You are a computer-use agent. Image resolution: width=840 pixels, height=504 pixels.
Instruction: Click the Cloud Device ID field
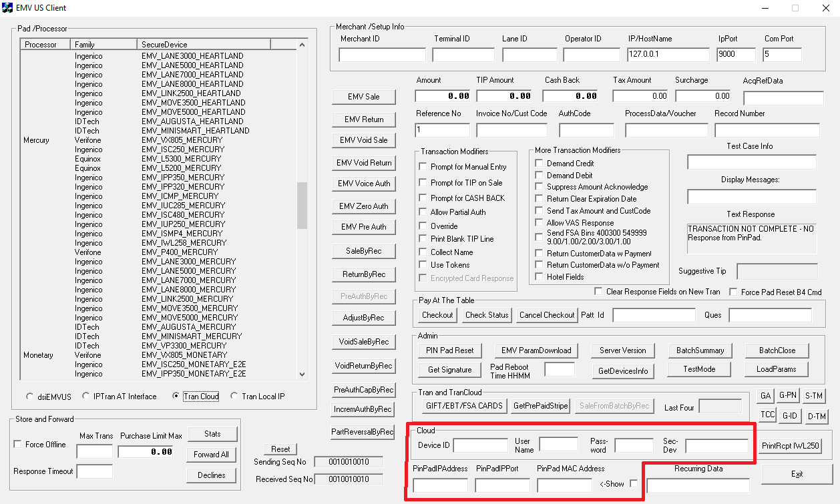[480, 446]
